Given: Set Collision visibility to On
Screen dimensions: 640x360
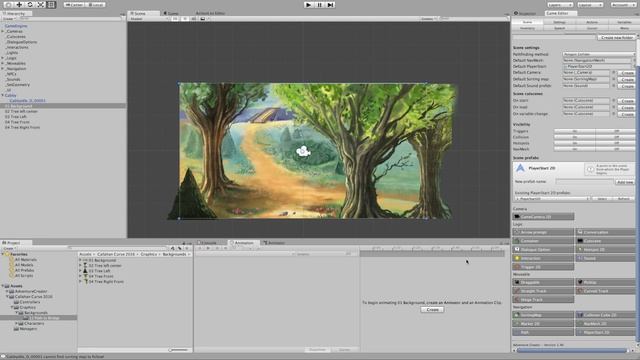Looking at the screenshot, I should 575,137.
